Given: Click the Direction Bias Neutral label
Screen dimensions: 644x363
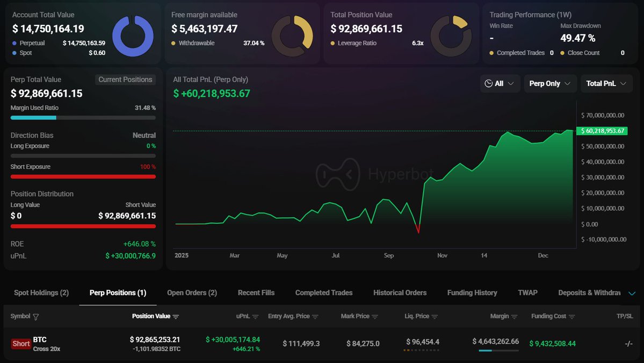Looking at the screenshot, I should pos(144,136).
